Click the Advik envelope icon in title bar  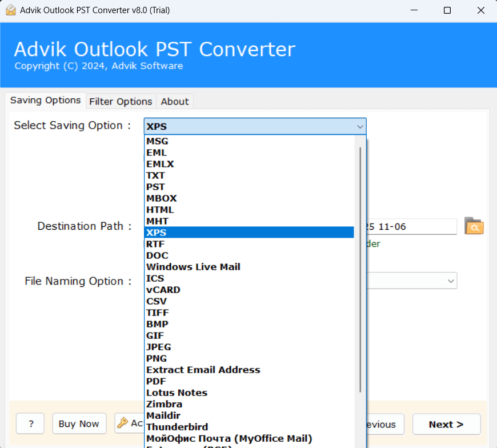(x=11, y=10)
